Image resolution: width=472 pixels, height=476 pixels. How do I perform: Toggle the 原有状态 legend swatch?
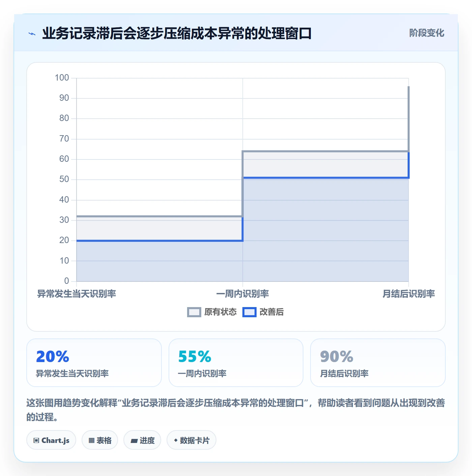click(194, 312)
